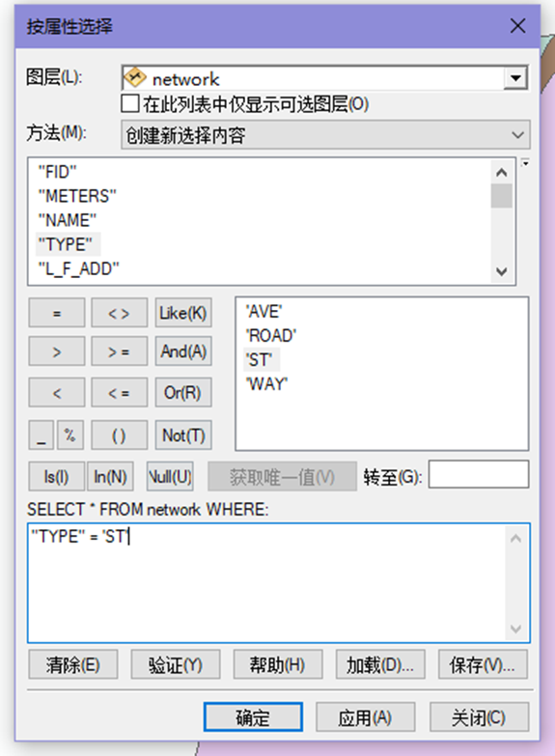Insert the underscore wildcard button
Image resolution: width=555 pixels, height=756 pixels.
click(42, 434)
